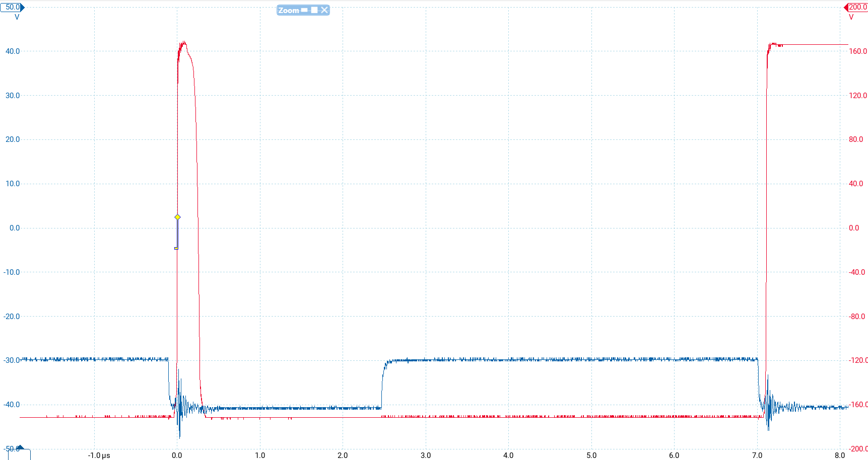Click the -1.0 µs time axis label

[99, 455]
